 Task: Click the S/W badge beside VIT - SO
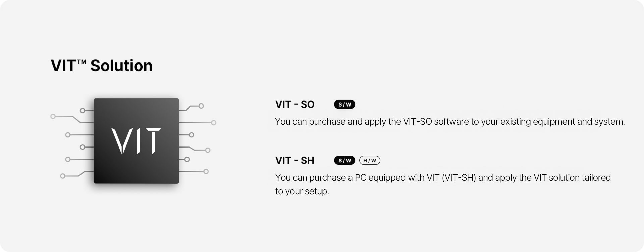pyautogui.click(x=344, y=104)
